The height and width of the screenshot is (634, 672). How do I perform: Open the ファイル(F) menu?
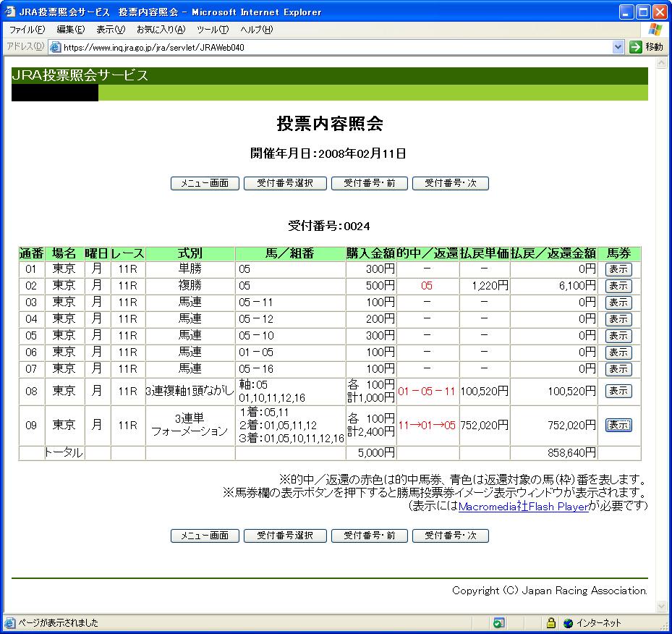pos(27,30)
